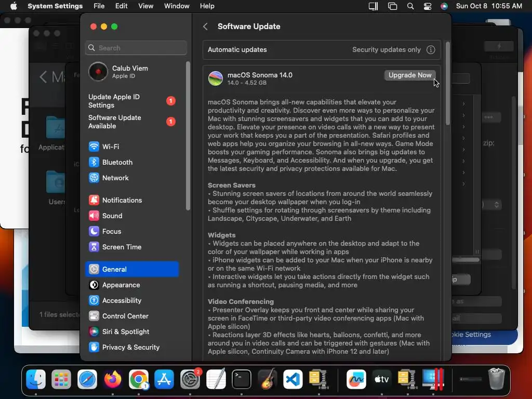
Task: Select Accessibility in the sidebar
Action: click(132, 301)
